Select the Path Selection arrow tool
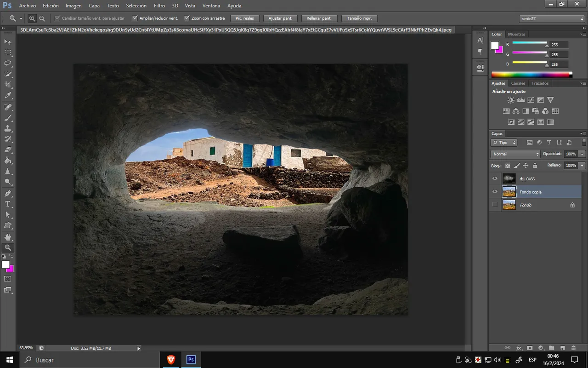Image resolution: width=588 pixels, height=368 pixels. [x=8, y=215]
